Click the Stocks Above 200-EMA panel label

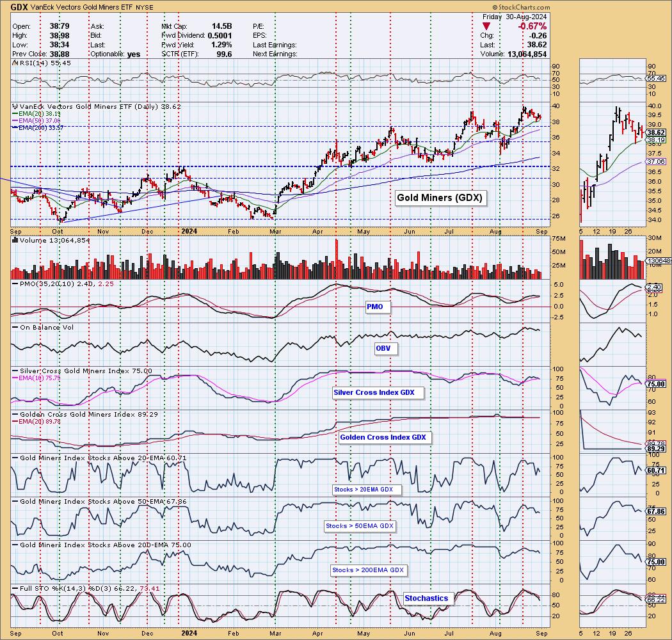(x=102, y=545)
